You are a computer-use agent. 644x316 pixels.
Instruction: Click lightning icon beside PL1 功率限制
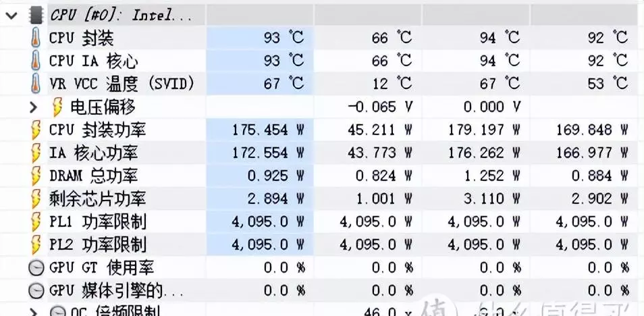coord(36,222)
